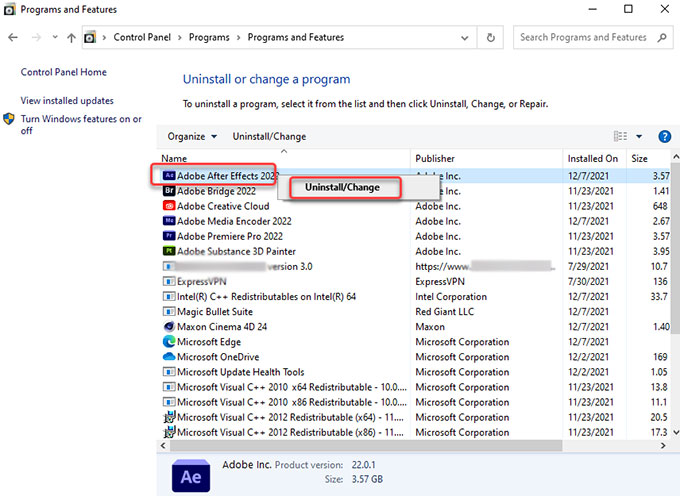The width and height of the screenshot is (680, 496).
Task: Click the Microsoft Update Health Tools icon
Action: (169, 372)
